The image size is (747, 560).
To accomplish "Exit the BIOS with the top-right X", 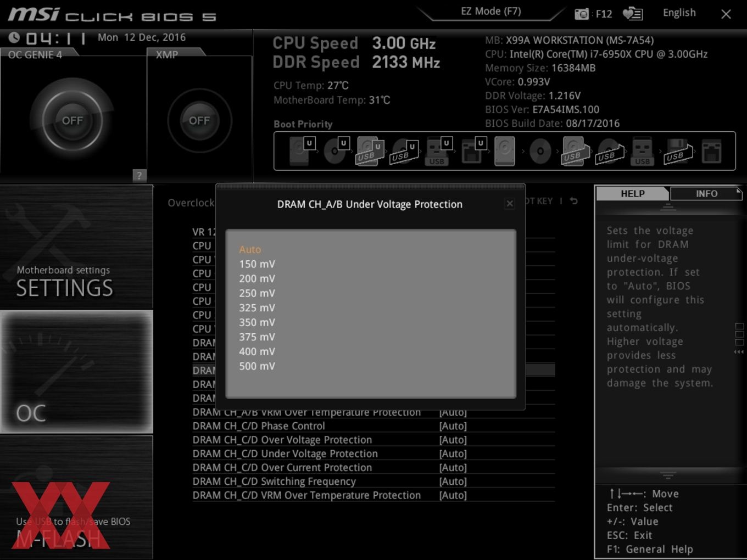I will pos(726,14).
